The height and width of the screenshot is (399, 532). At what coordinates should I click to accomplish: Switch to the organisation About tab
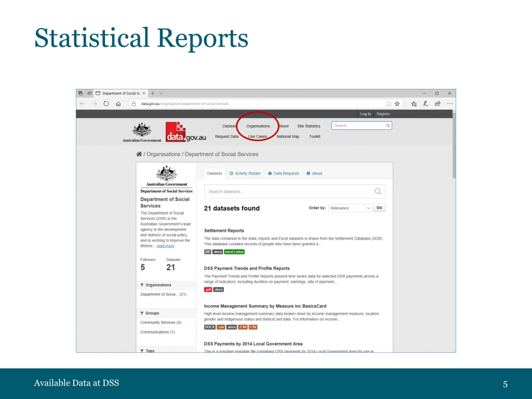[x=314, y=173]
